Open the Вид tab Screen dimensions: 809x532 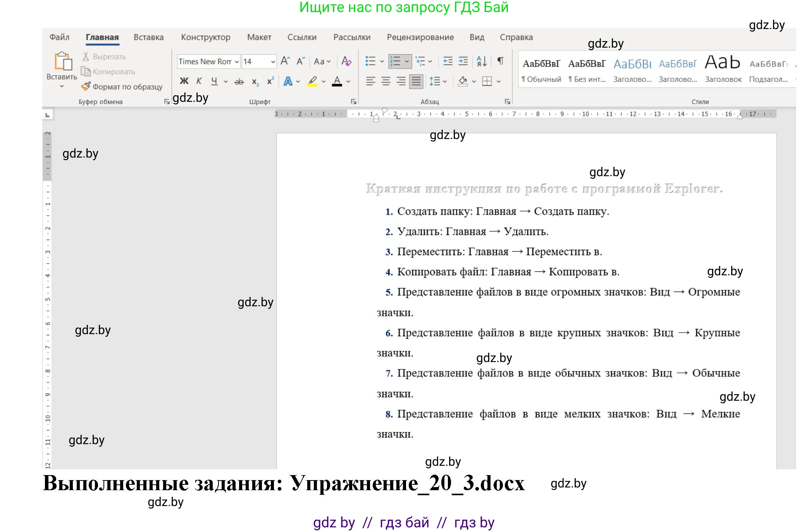pos(477,37)
